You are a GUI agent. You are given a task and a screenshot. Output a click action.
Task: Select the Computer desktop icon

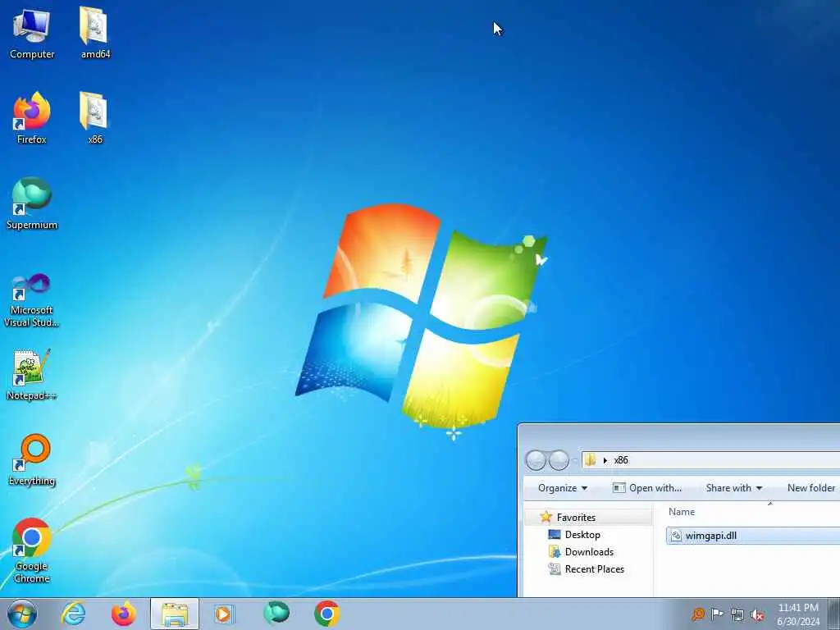pyautogui.click(x=32, y=33)
